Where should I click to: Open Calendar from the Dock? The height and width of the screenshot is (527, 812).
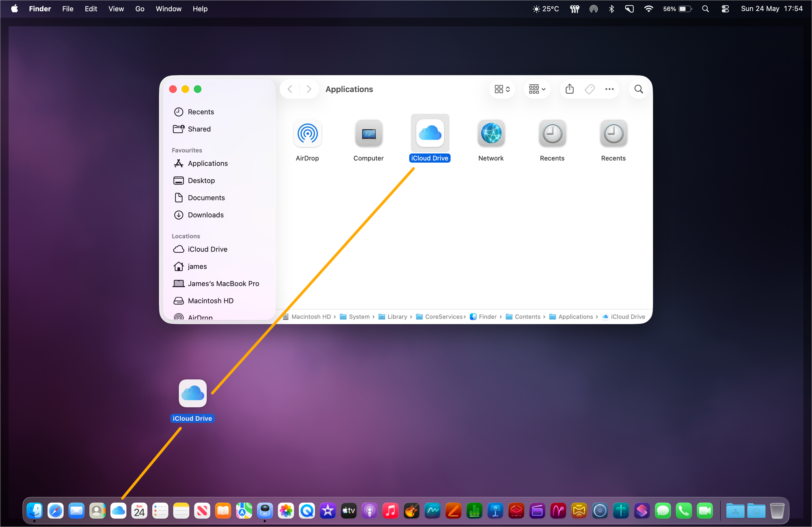point(139,510)
